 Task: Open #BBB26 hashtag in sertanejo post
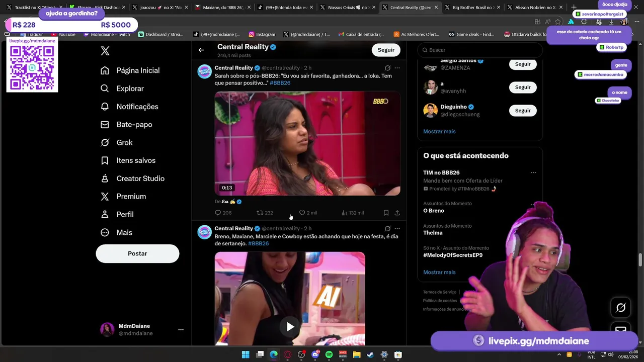pos(258,243)
